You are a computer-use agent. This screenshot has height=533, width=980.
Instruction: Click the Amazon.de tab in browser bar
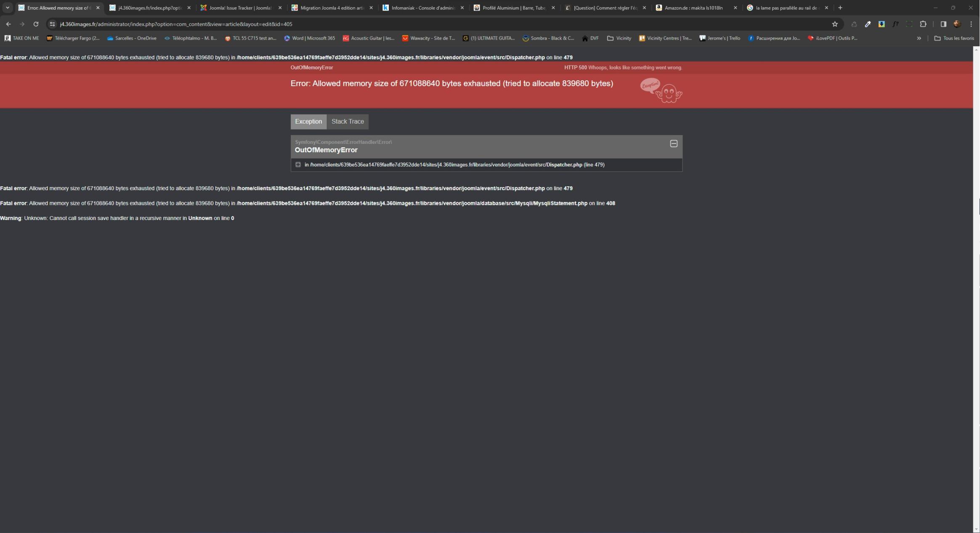(x=693, y=7)
